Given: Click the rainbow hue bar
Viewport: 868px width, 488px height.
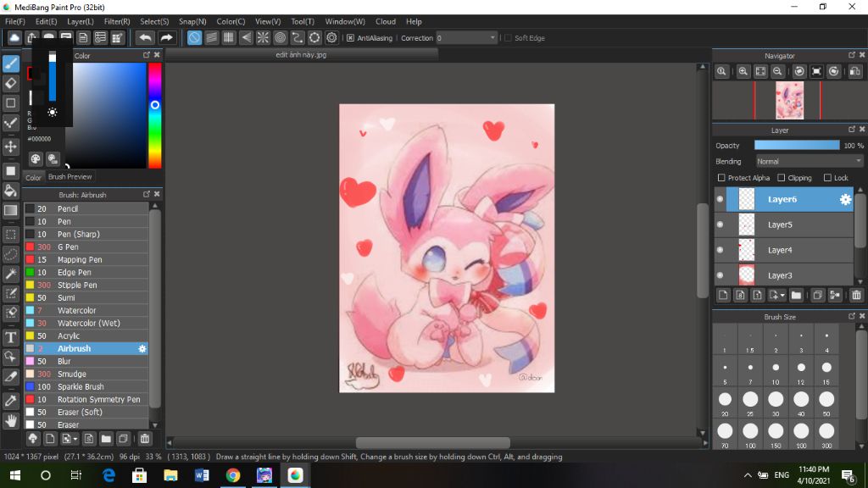Looking at the screenshot, I should (155, 115).
